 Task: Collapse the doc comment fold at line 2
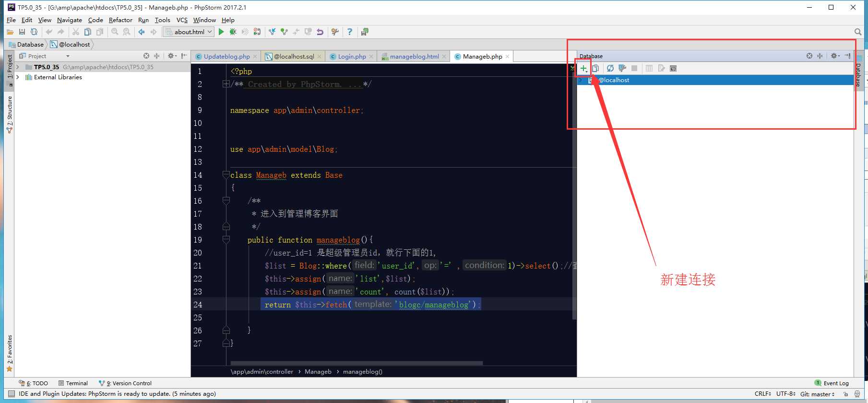click(x=226, y=84)
